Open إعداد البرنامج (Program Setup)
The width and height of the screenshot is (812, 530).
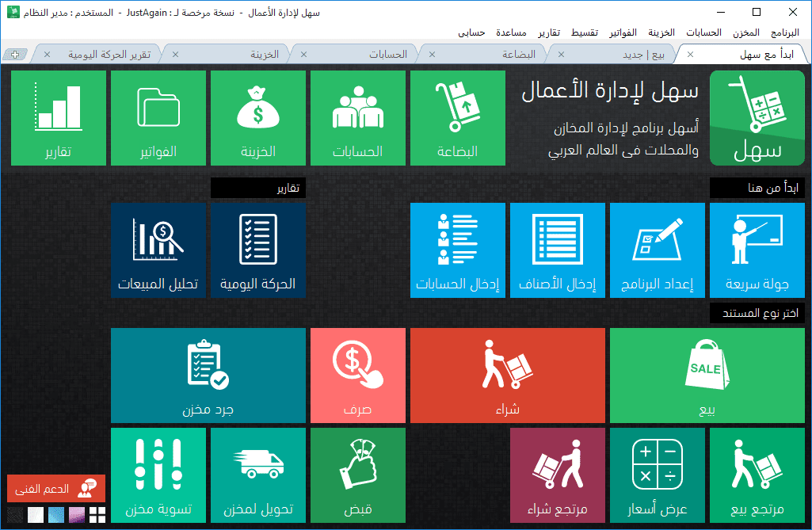coord(657,250)
